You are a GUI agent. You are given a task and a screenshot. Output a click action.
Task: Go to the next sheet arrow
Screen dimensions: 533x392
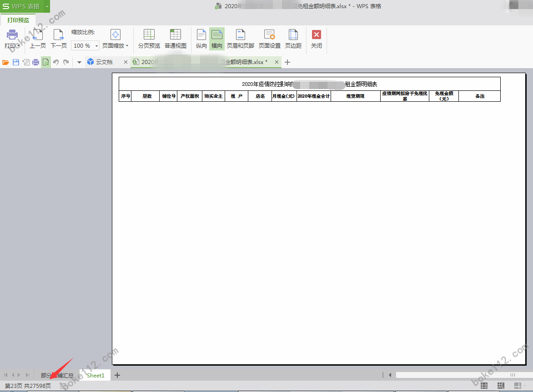coord(19,375)
